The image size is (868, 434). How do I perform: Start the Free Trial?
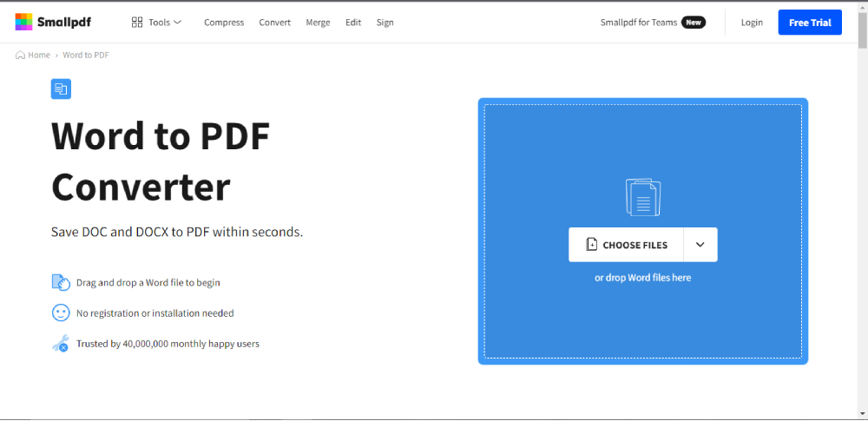point(810,23)
